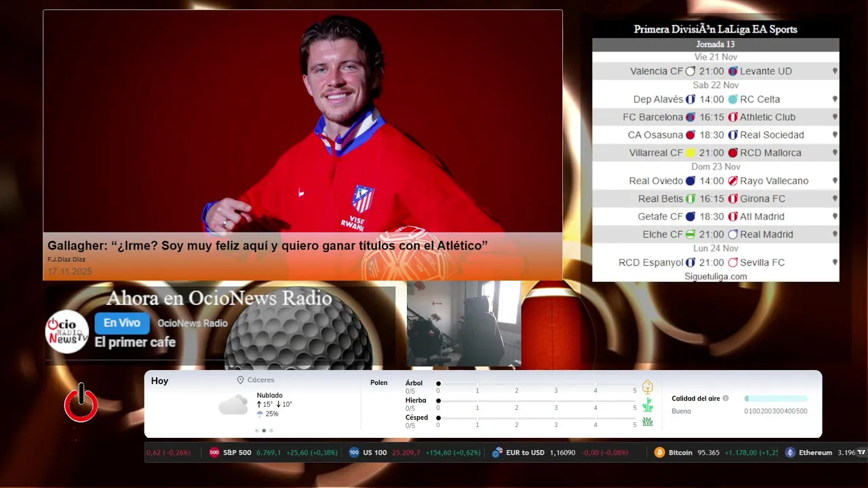Click the FC Barcelona club crest
868x488 pixels.
point(690,117)
